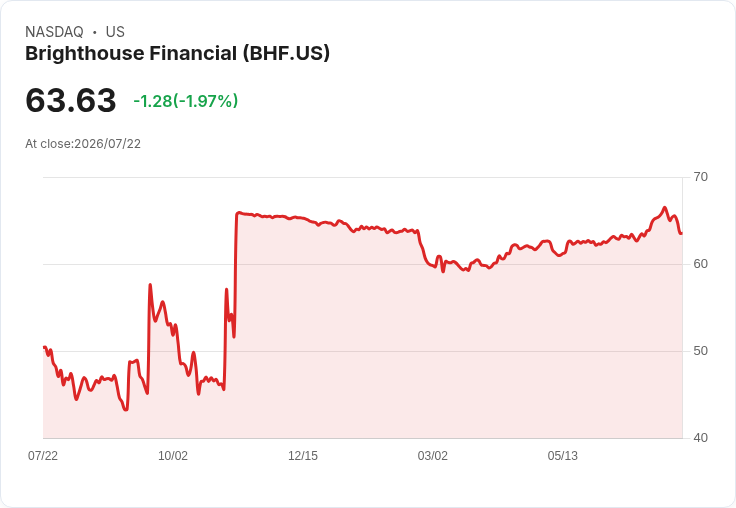Click the first sharp spike near 57
736x508 pixels.
(150, 285)
